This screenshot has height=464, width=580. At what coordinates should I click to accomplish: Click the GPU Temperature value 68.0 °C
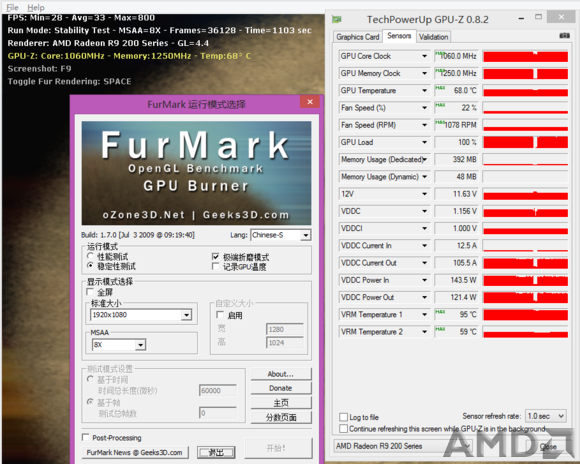tap(456, 91)
